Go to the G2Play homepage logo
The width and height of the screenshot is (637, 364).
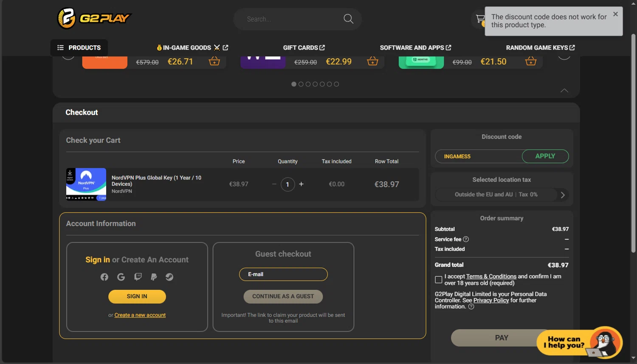pyautogui.click(x=94, y=18)
